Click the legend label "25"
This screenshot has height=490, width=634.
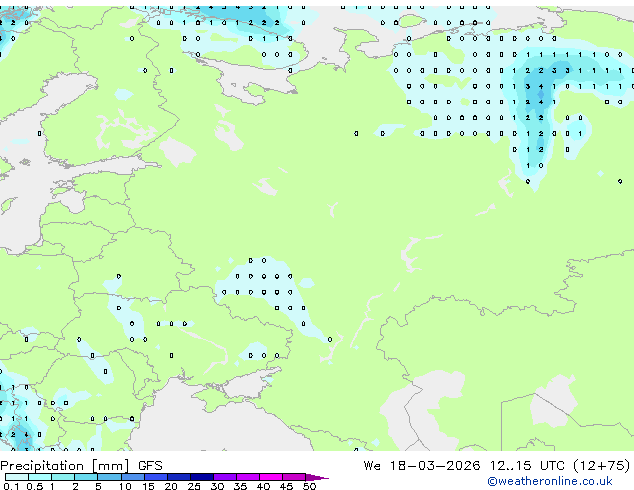click(x=194, y=486)
